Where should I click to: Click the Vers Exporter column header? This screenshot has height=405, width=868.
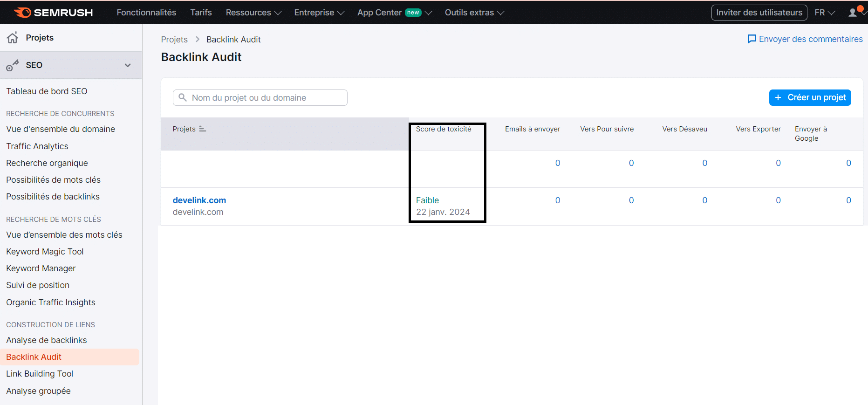pyautogui.click(x=758, y=129)
